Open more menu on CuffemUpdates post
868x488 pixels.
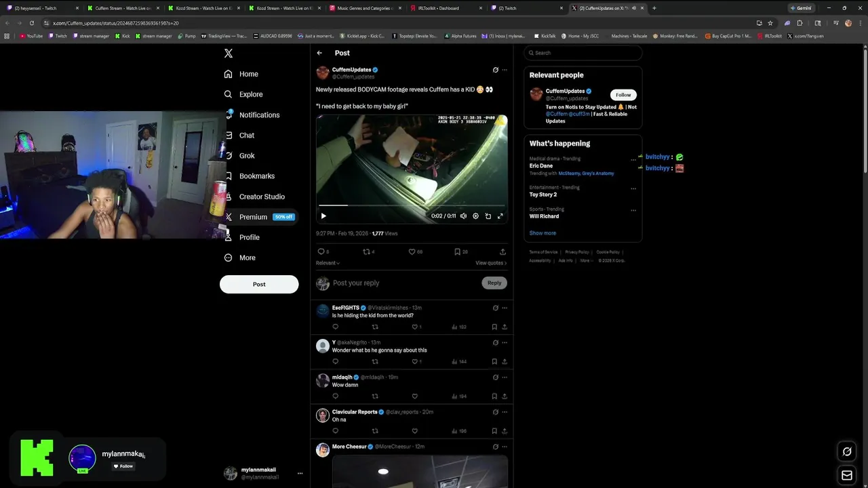[x=504, y=70]
